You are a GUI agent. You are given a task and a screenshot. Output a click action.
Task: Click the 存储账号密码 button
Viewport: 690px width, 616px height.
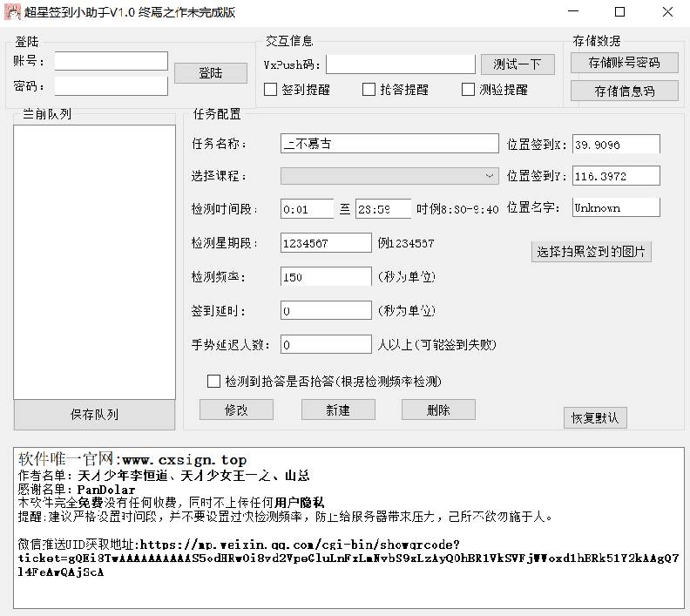624,63
